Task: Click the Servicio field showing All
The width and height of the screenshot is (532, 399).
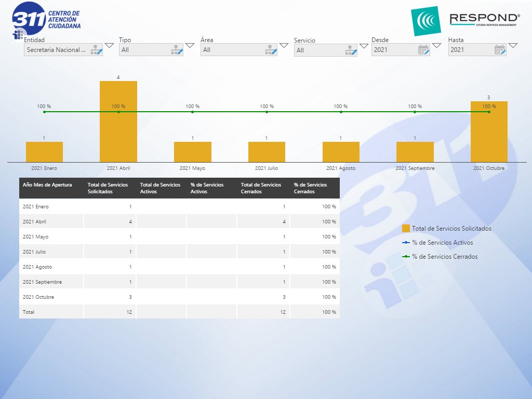Action: click(x=326, y=50)
